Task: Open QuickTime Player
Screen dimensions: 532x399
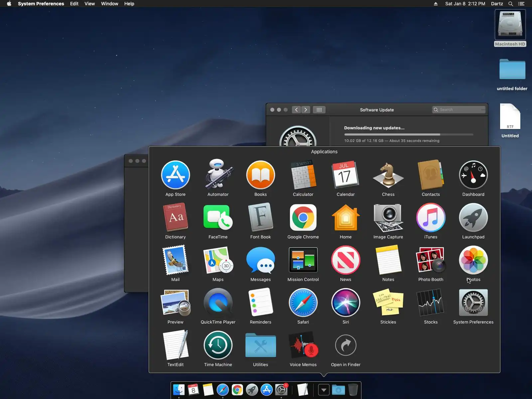Action: point(218,303)
